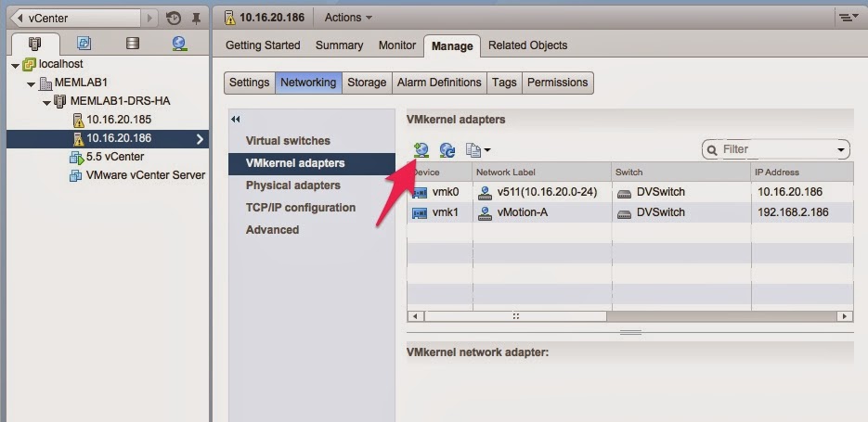Click the vmk0 adapter icon
The height and width of the screenshot is (422, 868).
coord(420,193)
